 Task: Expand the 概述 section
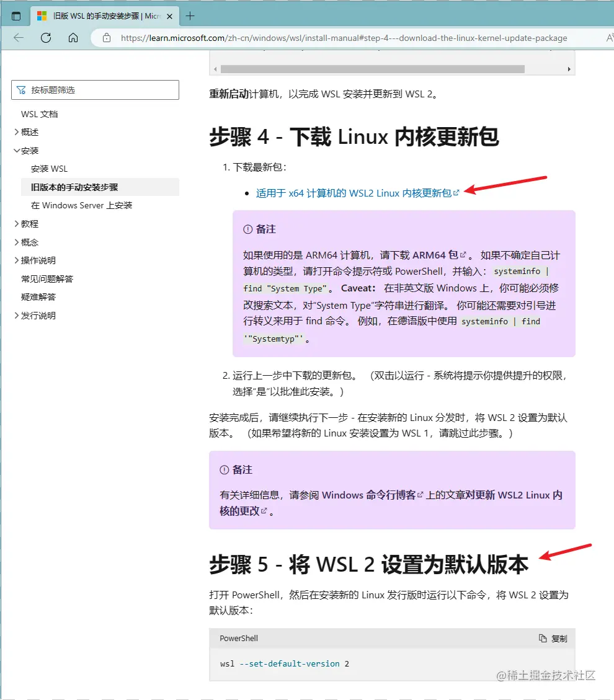coord(26,132)
